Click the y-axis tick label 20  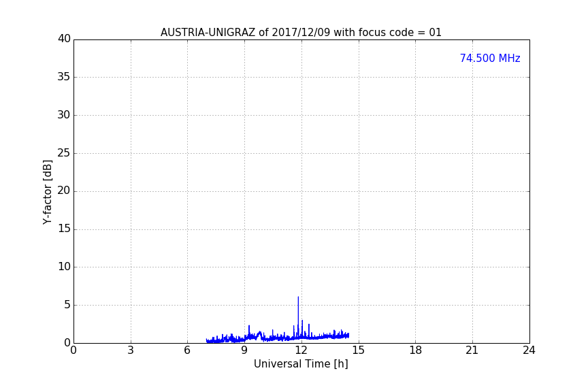(x=64, y=191)
